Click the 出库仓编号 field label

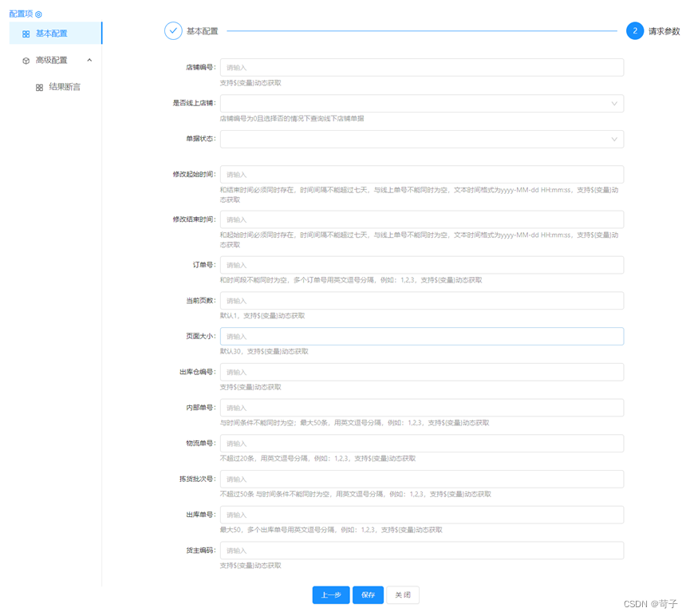[x=198, y=372]
